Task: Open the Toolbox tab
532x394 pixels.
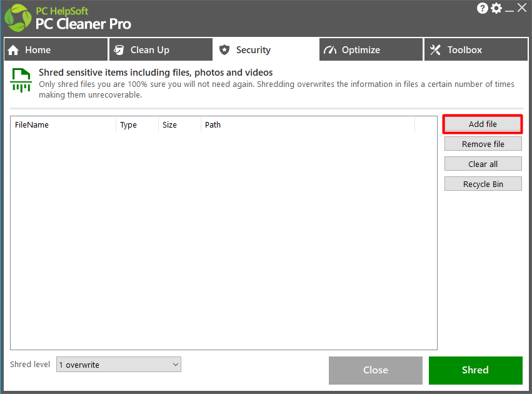Action: click(476, 49)
